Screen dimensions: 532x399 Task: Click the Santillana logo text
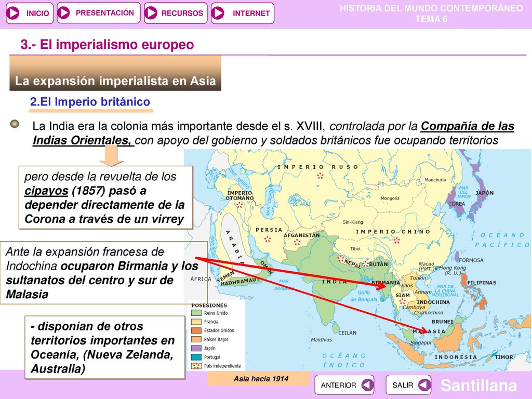click(478, 385)
